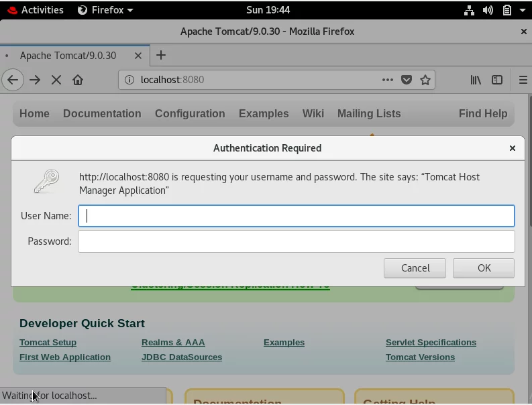Close the Authentication Required dialog

pyautogui.click(x=513, y=148)
